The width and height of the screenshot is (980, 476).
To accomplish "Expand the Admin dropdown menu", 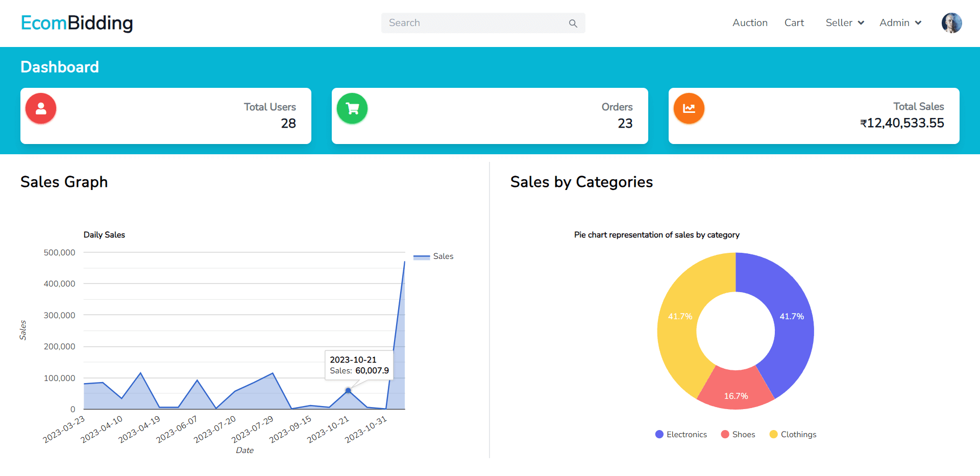I will click(x=900, y=23).
